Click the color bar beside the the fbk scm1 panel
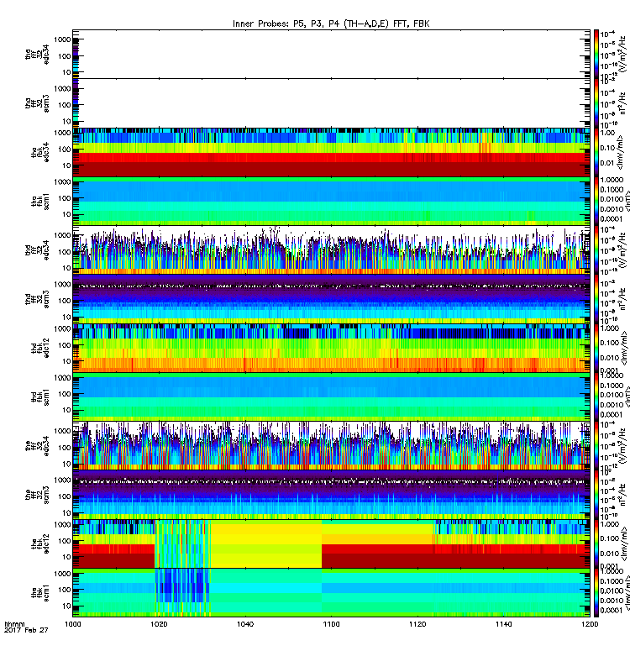Image resolution: width=630 pixels, height=672 pixels. point(596,593)
